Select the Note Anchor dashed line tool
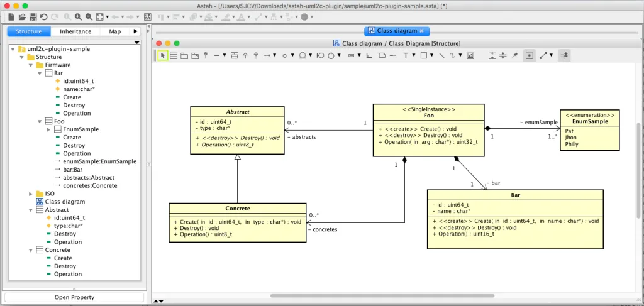This screenshot has width=644, height=306. click(x=392, y=55)
